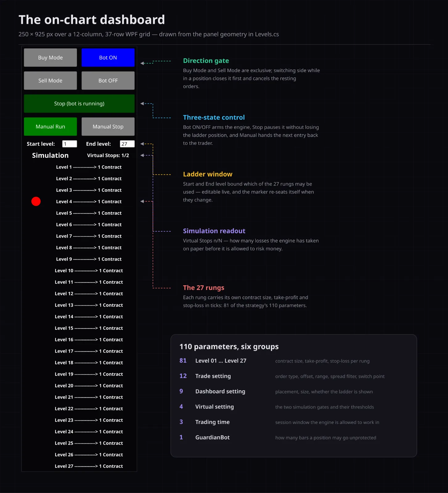Image resolution: width=448 pixels, height=493 pixels.
Task: Click the Trading time group
Action: [x=213, y=422]
